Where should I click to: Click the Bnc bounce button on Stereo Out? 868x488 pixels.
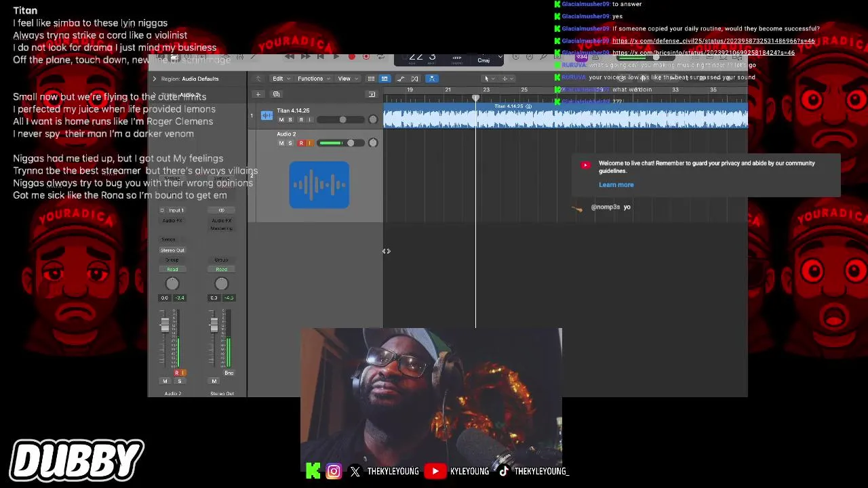tap(229, 373)
